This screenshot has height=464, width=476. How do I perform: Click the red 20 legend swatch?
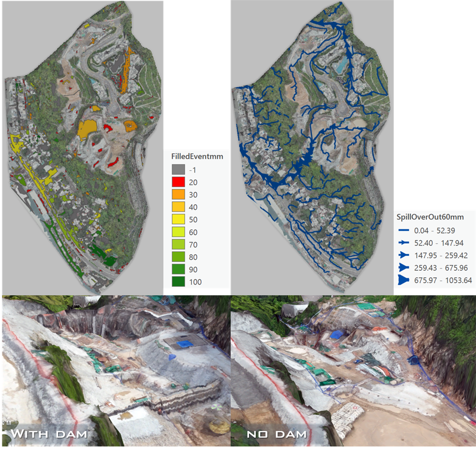tap(178, 182)
